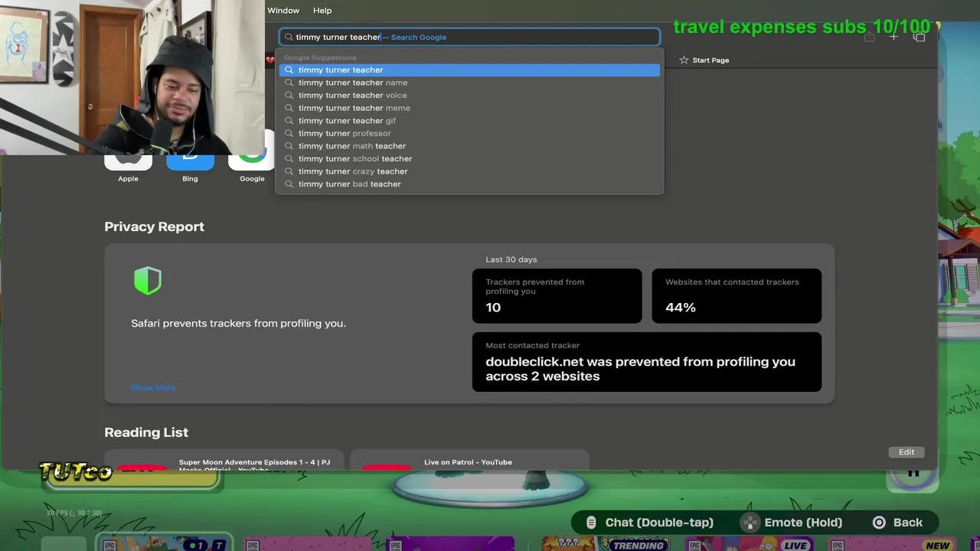Open a new tab with plus icon
The image size is (980, 551).
pos(893,37)
